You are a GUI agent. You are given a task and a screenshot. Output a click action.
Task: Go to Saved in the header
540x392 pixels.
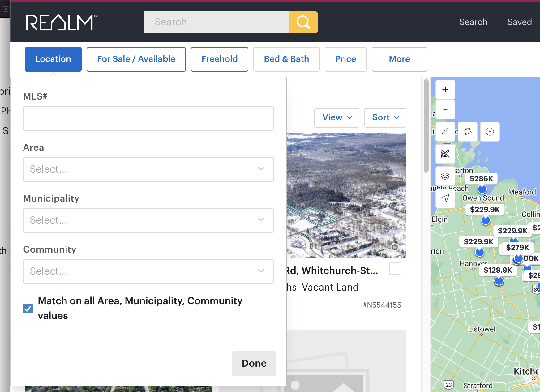(x=519, y=22)
